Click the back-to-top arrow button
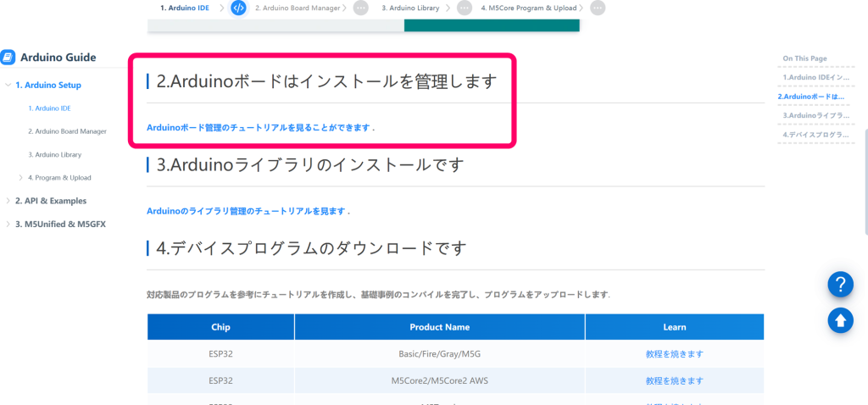The width and height of the screenshot is (868, 405). [840, 320]
